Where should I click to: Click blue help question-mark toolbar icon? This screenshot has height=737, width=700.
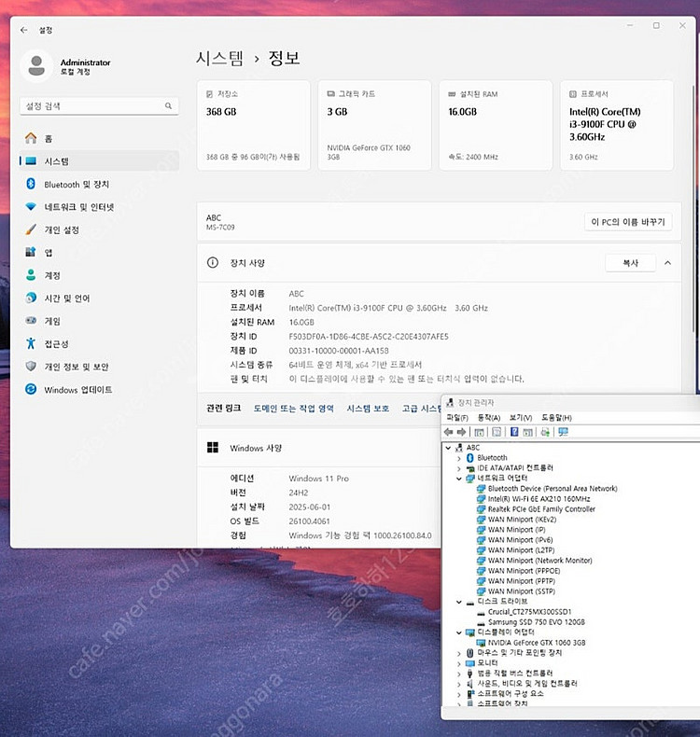(514, 432)
